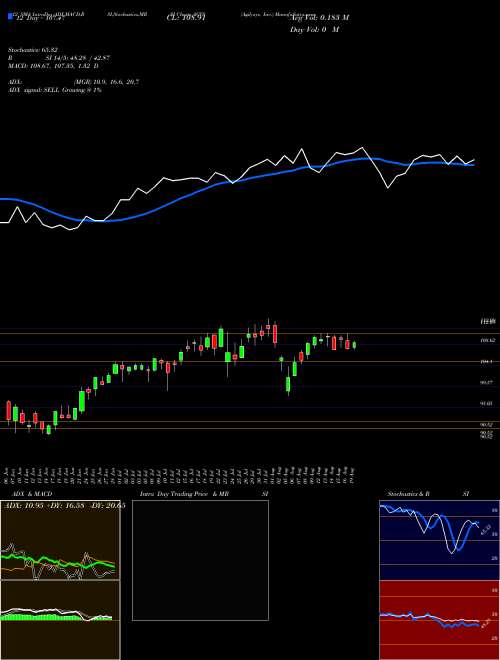This screenshot has width=500, height=660.
Task: Select the 'MACD: 108.67, 107.35, 1.32 D' line
Action: [53, 66]
